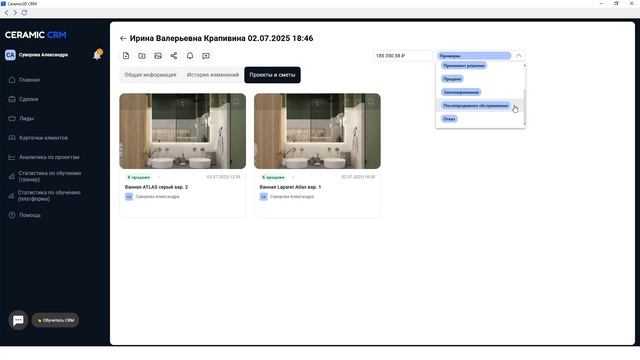Open the Ванная Laparet Atlas вар. 1 thumbnail

(317, 131)
